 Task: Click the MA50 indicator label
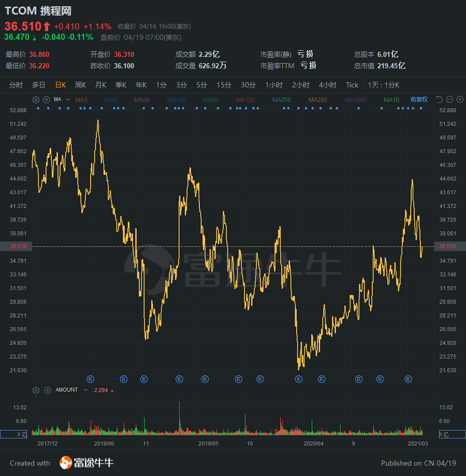click(142, 99)
